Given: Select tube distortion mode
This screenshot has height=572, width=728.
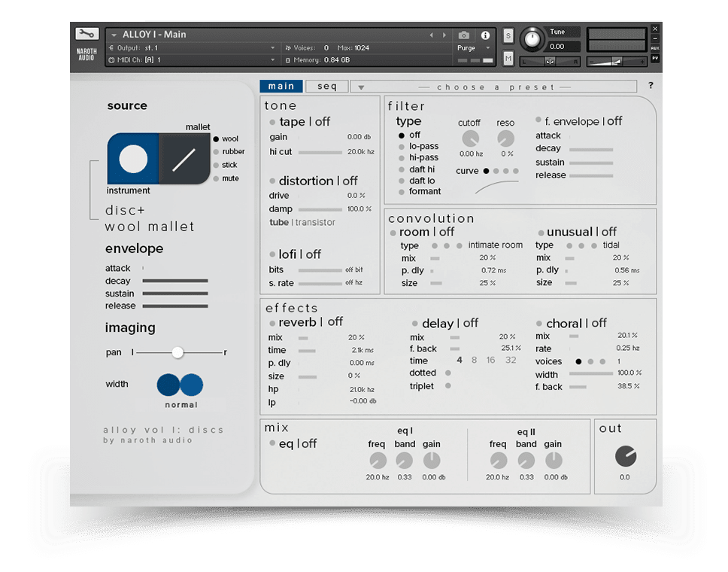Looking at the screenshot, I should pyautogui.click(x=279, y=222).
